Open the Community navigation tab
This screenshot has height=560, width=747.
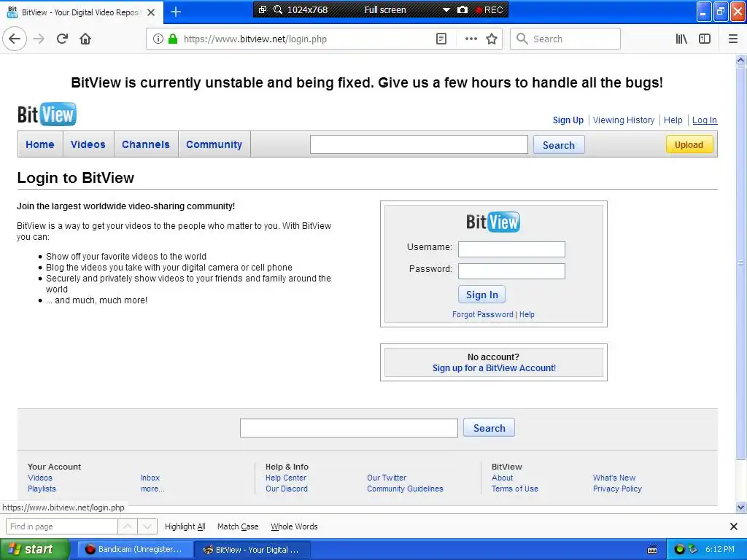click(x=214, y=144)
